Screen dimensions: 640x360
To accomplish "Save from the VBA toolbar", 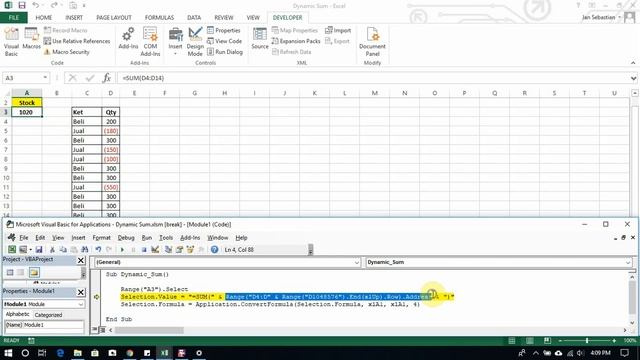I will (39, 249).
